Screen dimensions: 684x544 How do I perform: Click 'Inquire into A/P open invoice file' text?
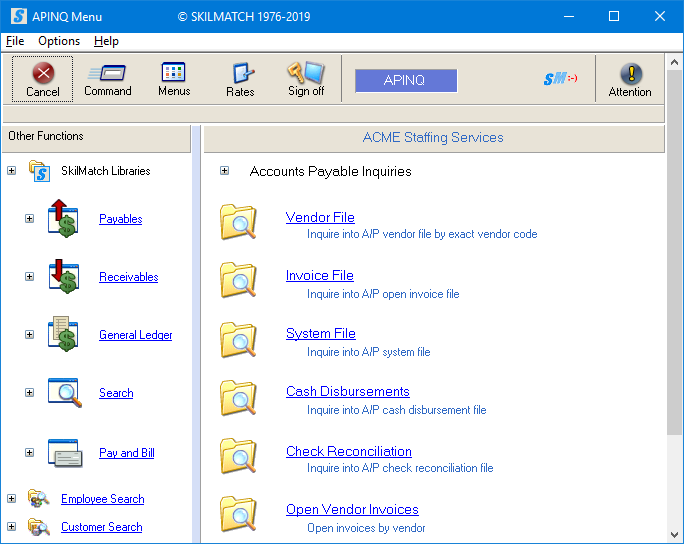[x=383, y=294]
